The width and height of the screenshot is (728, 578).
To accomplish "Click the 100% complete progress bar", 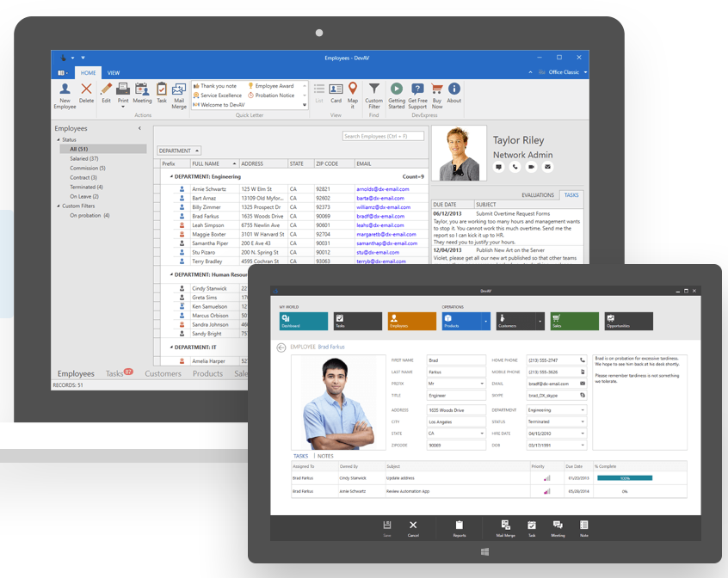I will coord(625,478).
